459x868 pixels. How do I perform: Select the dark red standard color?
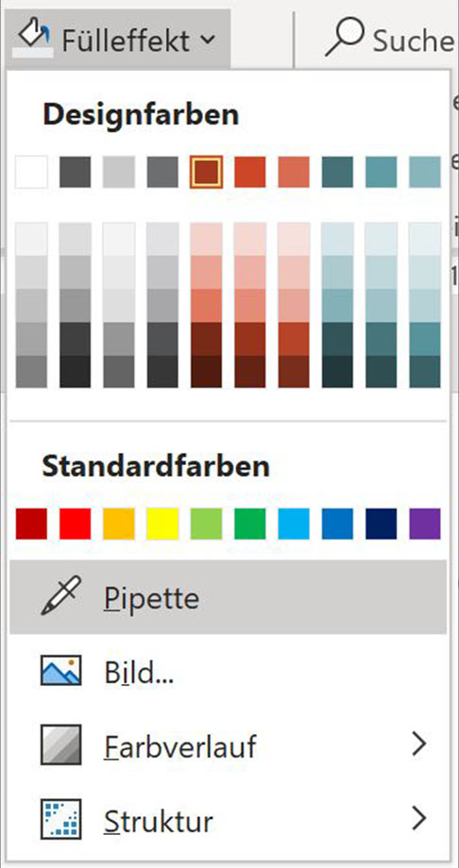point(31,524)
